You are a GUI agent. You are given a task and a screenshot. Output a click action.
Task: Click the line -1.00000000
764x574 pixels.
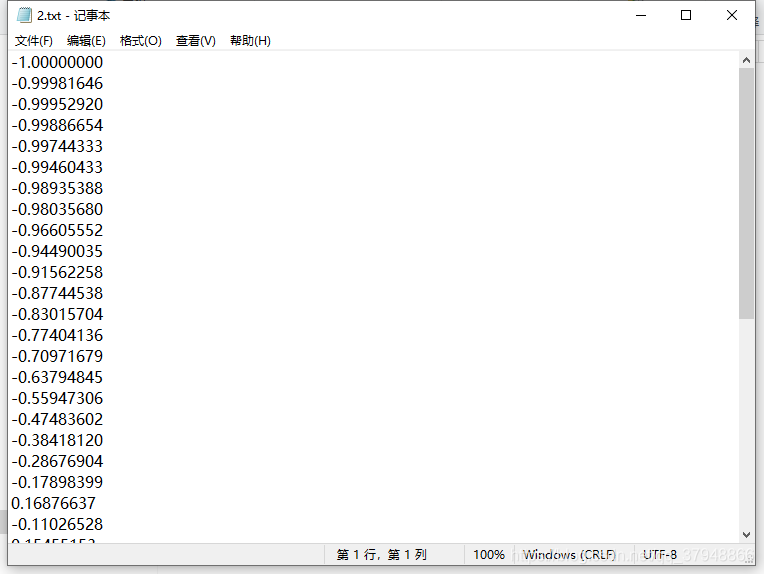coord(57,62)
